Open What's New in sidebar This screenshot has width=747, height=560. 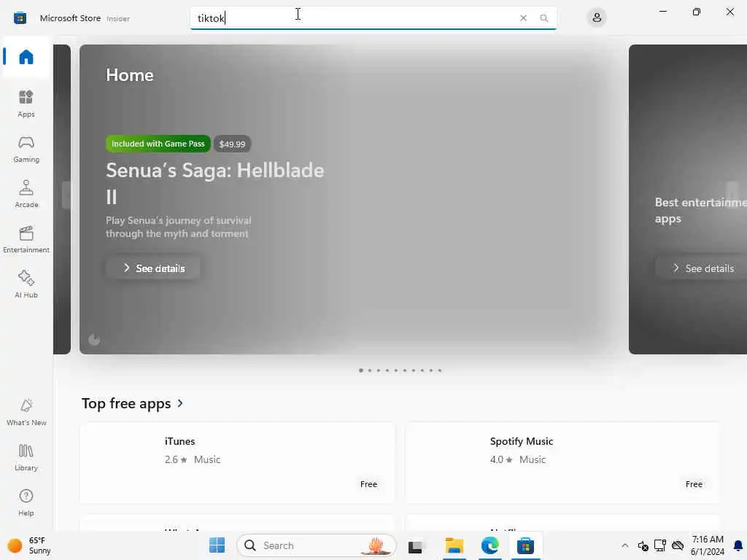tap(26, 413)
